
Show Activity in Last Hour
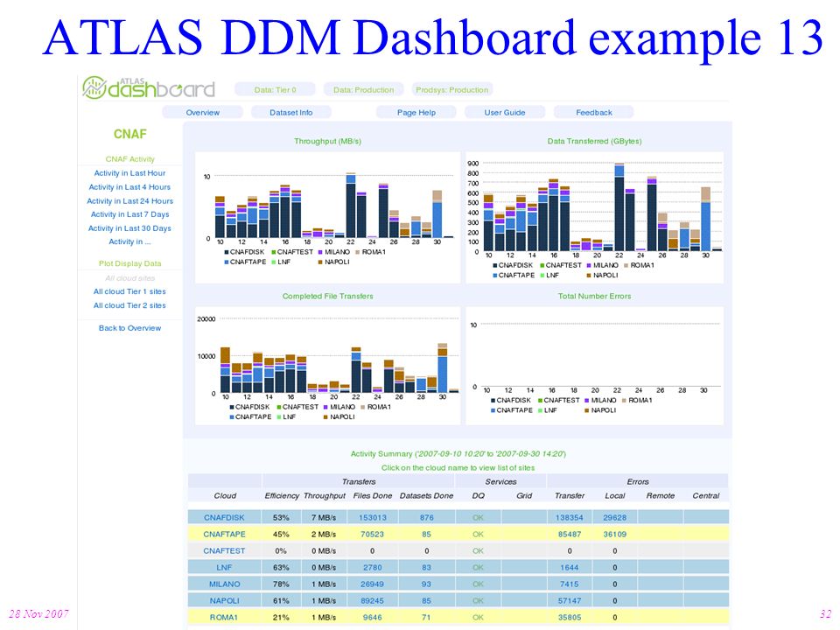click(x=129, y=173)
